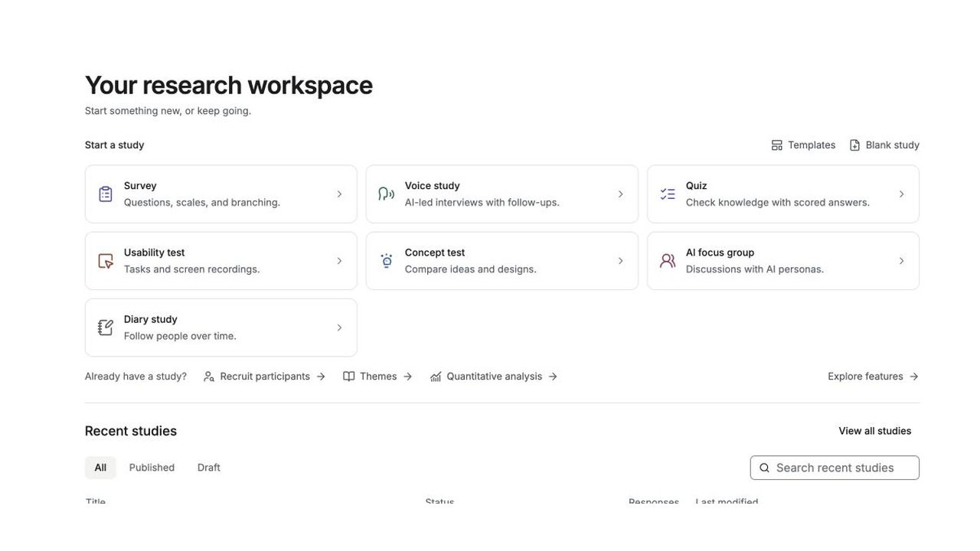Open Survey card via its chevron
Image resolution: width=980 pixels, height=551 pixels.
339,194
